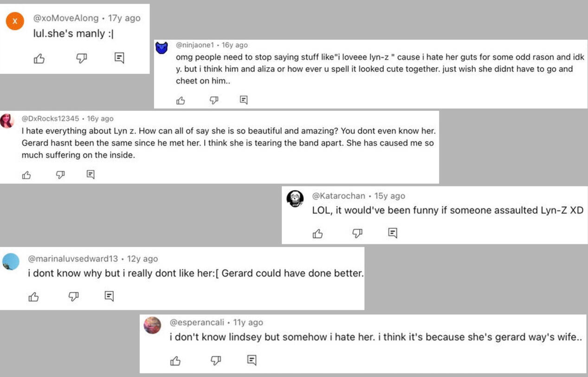Thumbs down the @ninjaone1 comment
This screenshot has width=588, height=377.
(214, 100)
